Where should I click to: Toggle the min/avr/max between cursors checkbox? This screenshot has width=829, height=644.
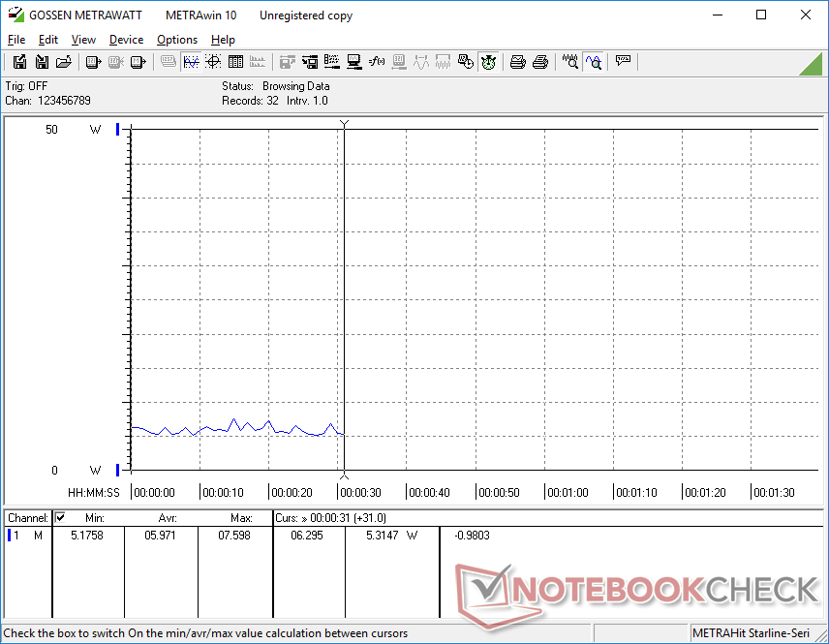point(60,517)
